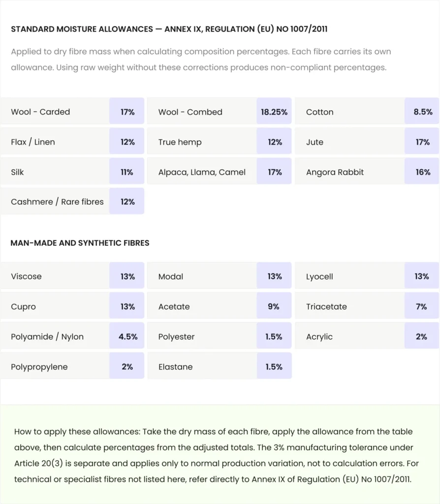
Task: Select the Polyamide / Nylon 4.5% cell
Action: tap(126, 336)
